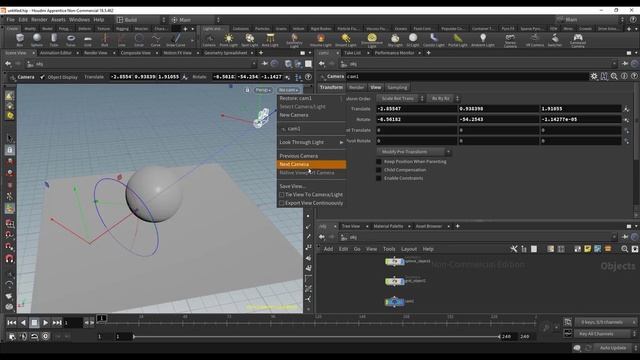The height and width of the screenshot is (360, 640).
Task: Add a Portal Light from the shelf
Action: 458,40
